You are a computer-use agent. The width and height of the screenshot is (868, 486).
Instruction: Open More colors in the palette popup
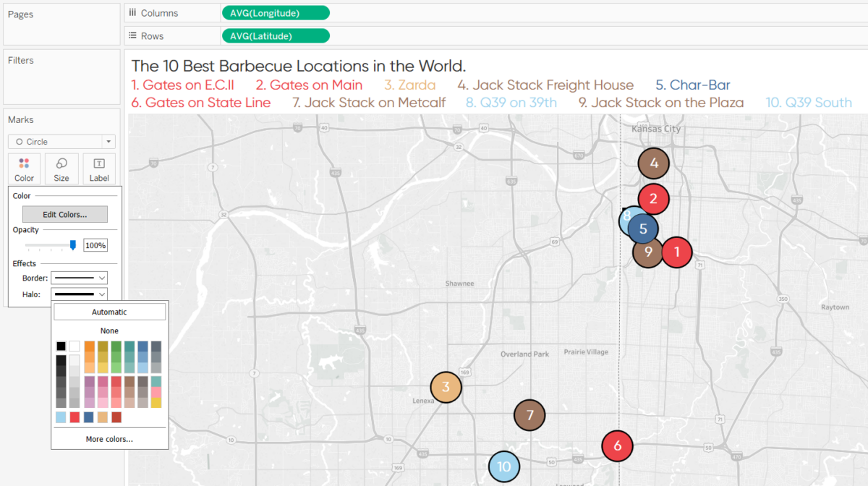(x=109, y=438)
